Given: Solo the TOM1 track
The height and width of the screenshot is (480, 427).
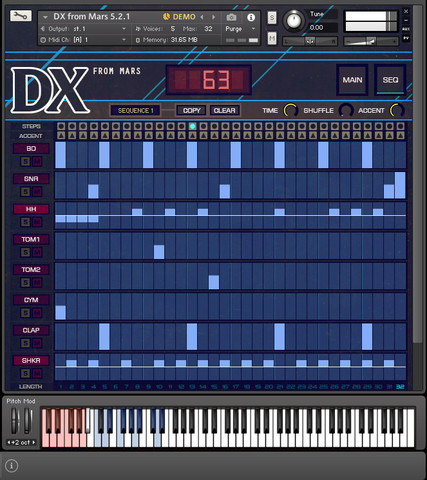Looking at the screenshot, I should [25, 252].
